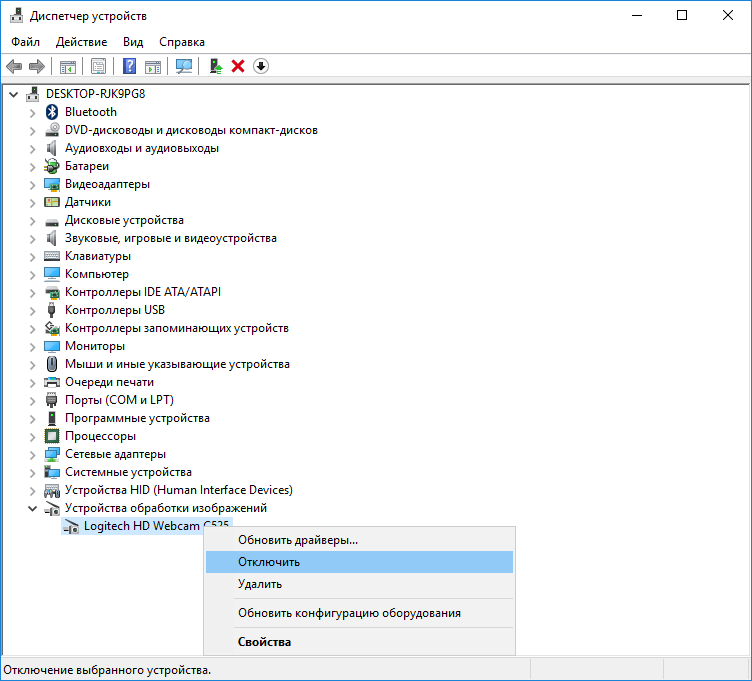
Task: Expand the Компьютер node
Action: tap(32, 275)
